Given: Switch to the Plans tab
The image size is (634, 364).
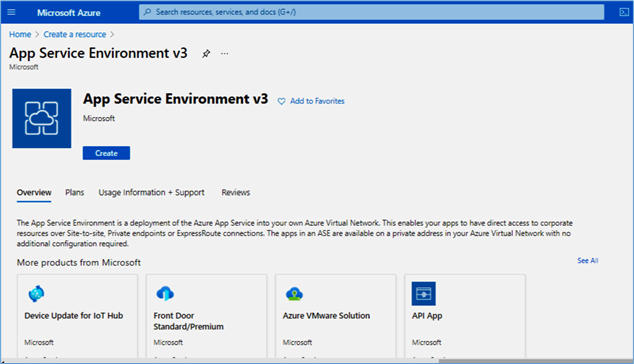Looking at the screenshot, I should click(75, 193).
